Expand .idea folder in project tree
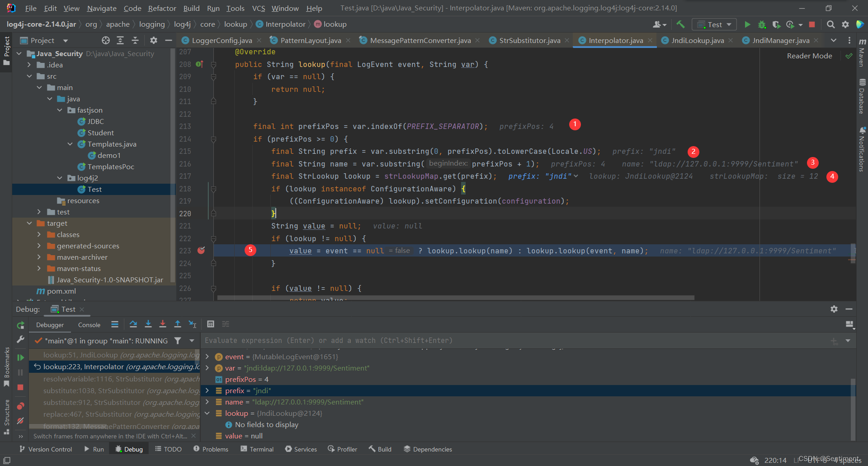The width and height of the screenshot is (868, 466). click(29, 65)
